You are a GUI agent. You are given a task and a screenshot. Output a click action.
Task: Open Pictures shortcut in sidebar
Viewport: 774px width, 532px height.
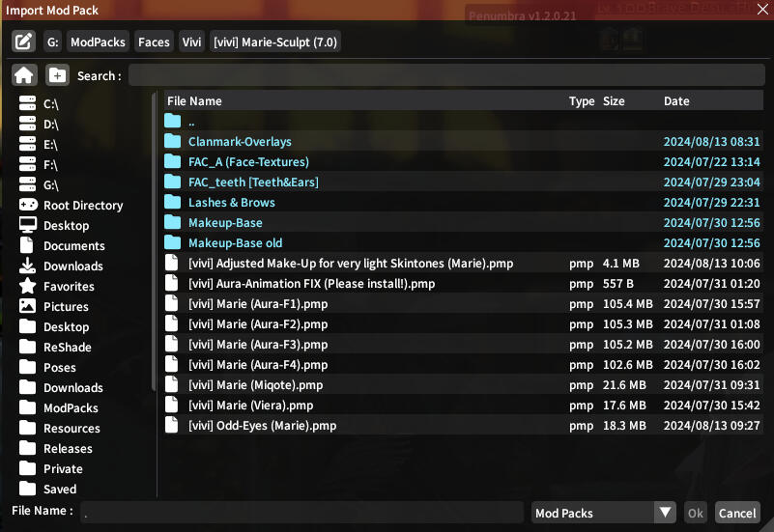27,306
